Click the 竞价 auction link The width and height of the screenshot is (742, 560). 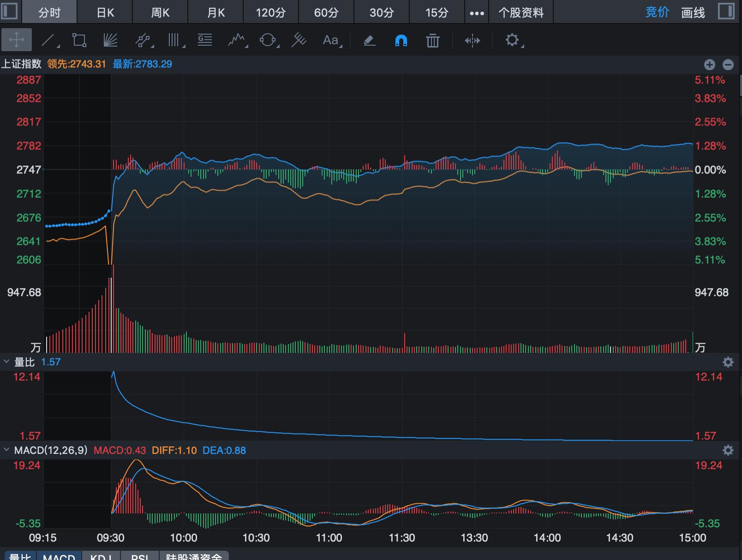pos(657,12)
